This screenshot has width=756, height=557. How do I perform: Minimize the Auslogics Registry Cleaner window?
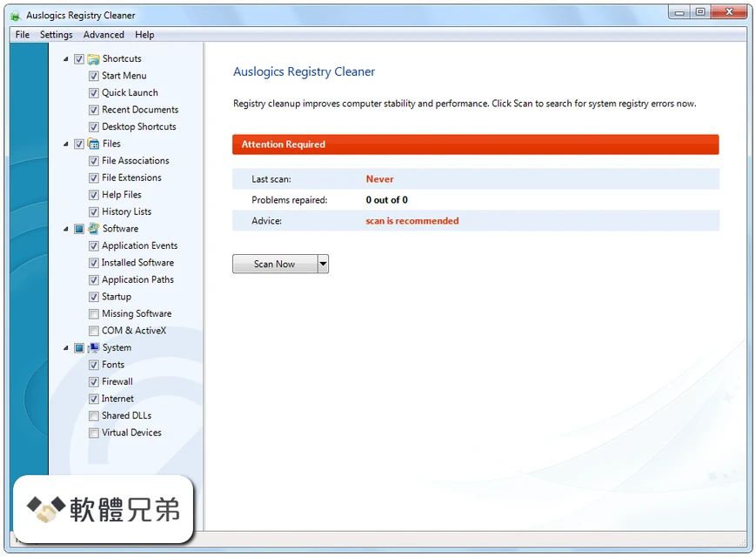[679, 12]
